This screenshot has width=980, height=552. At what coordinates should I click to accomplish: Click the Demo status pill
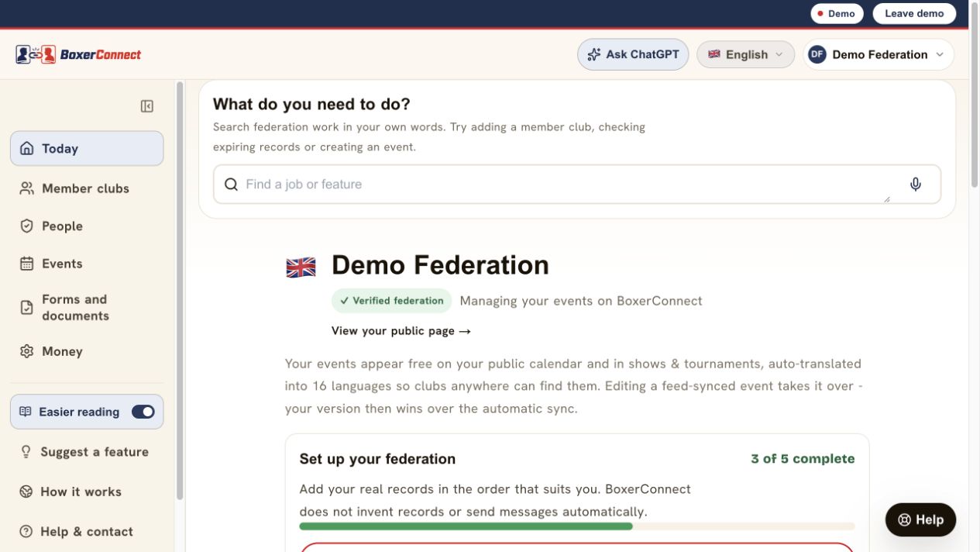(x=837, y=13)
